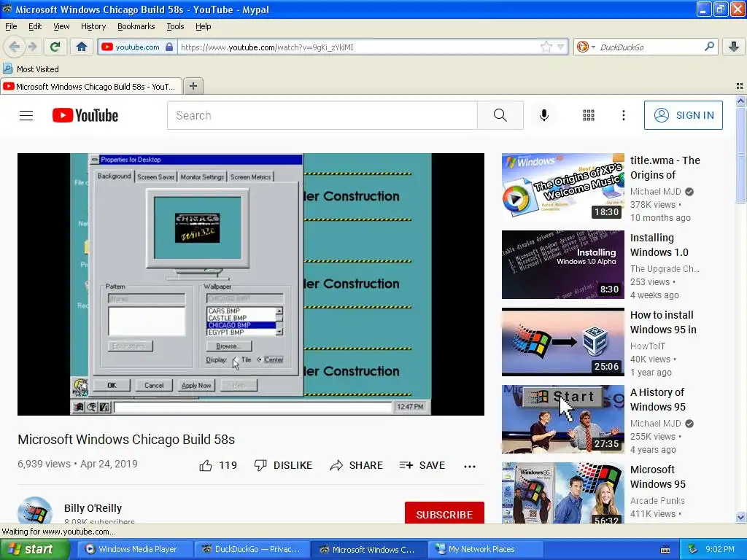Open more actions ellipsis below video
Screen dimensions: 747x560
click(470, 466)
